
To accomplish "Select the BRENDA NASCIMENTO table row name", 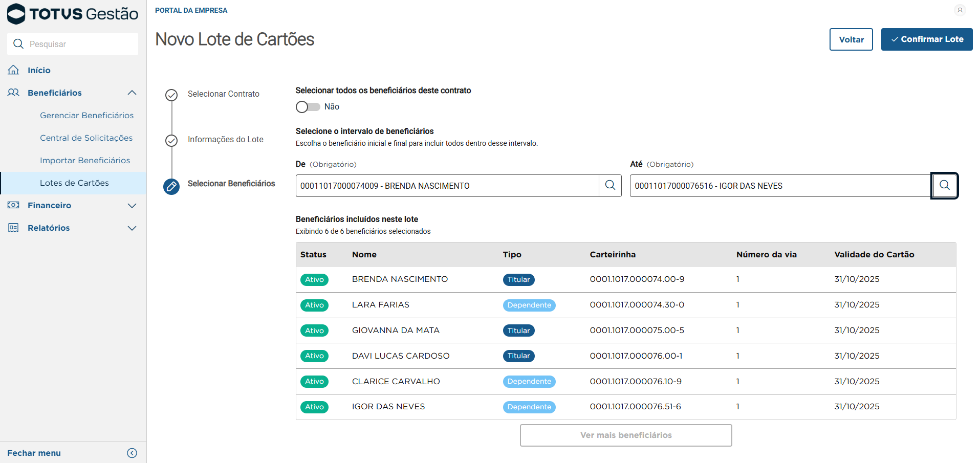I will pos(400,279).
